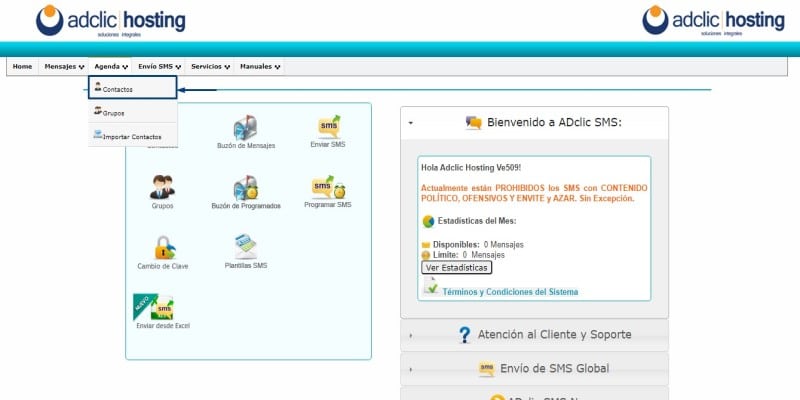Click the Límite coin icon

coord(426,255)
